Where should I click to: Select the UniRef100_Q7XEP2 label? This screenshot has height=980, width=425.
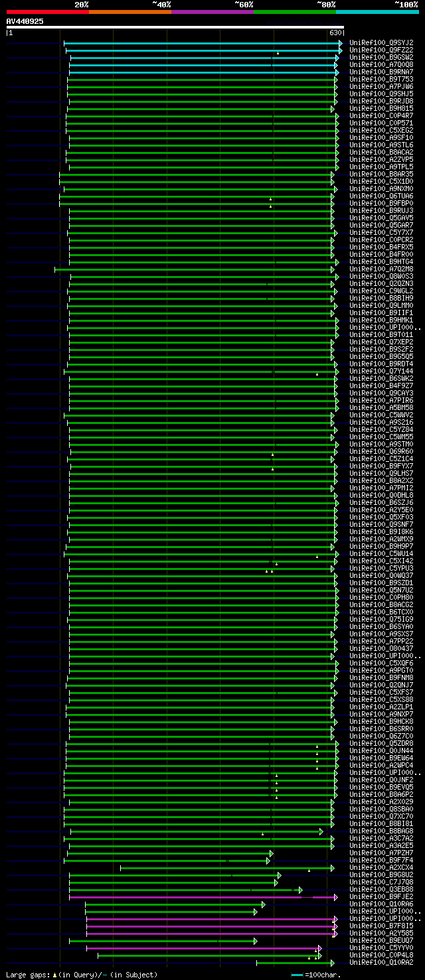(x=381, y=342)
